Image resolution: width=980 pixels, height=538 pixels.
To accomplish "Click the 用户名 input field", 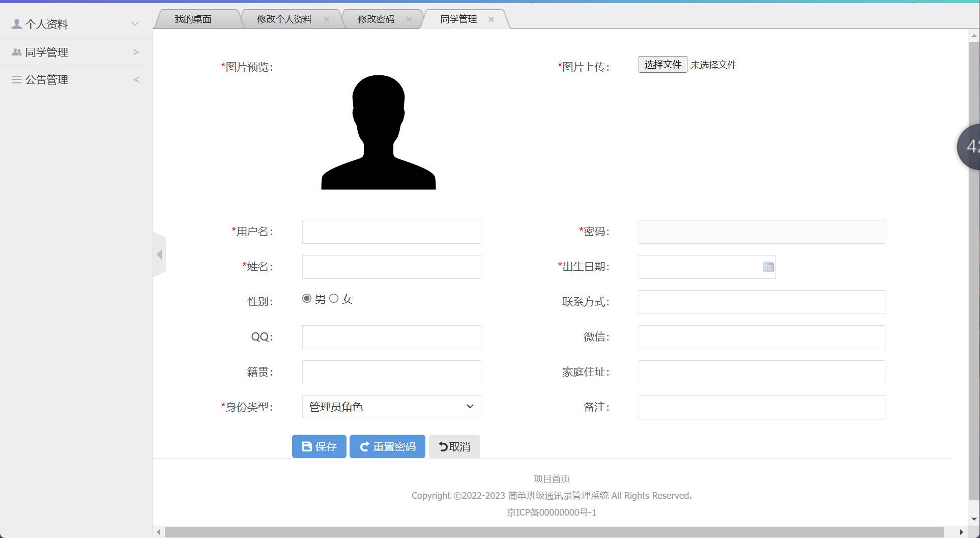I will pyautogui.click(x=391, y=232).
